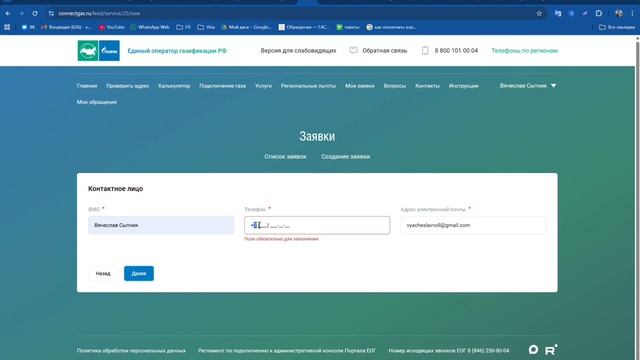Open the Главная menu item

click(87, 86)
